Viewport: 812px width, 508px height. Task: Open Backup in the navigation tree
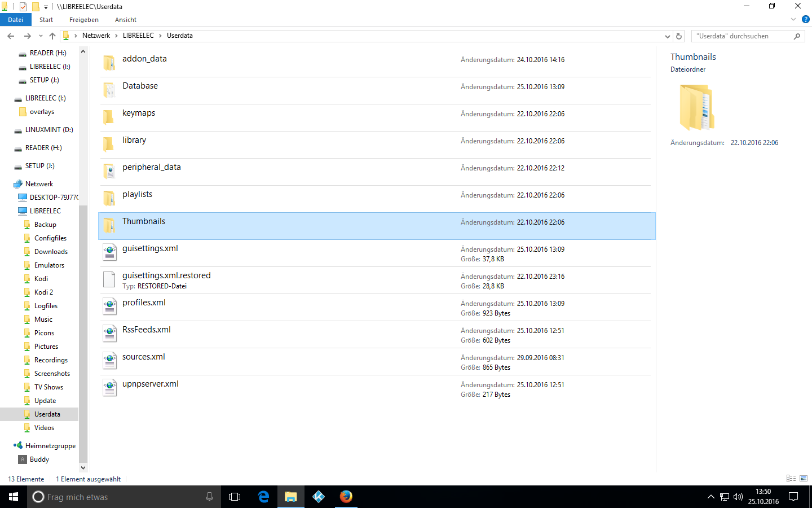click(45, 225)
